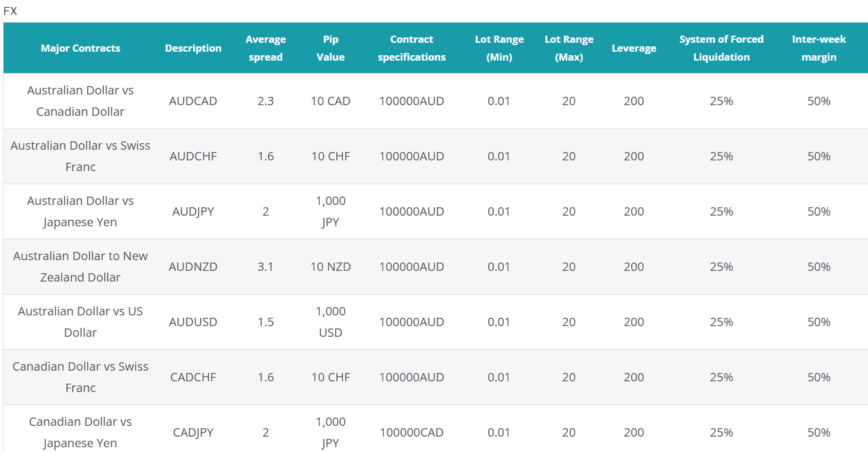Select the Pip Value column header
Screen dimensions: 868x452
click(330, 48)
